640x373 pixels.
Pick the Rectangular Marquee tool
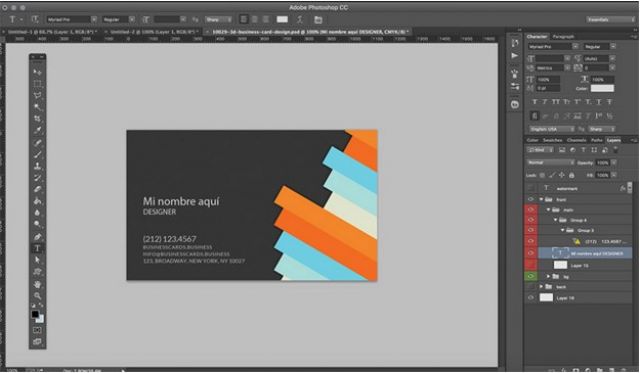[37, 84]
